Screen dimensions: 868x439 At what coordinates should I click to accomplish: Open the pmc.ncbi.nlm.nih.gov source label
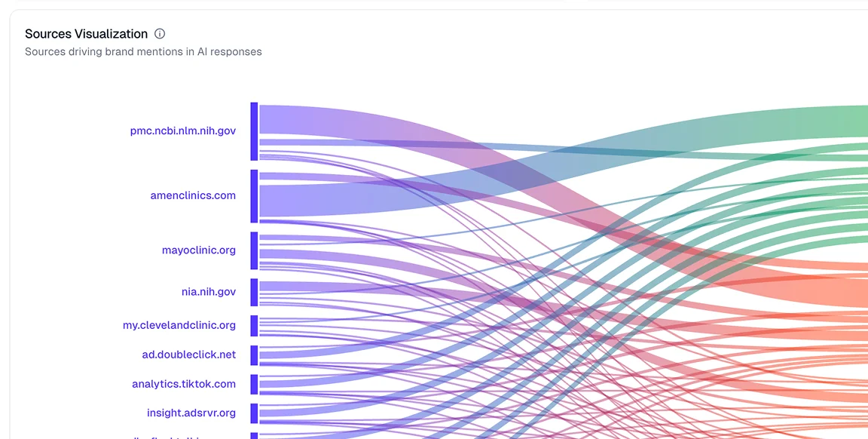pyautogui.click(x=182, y=130)
